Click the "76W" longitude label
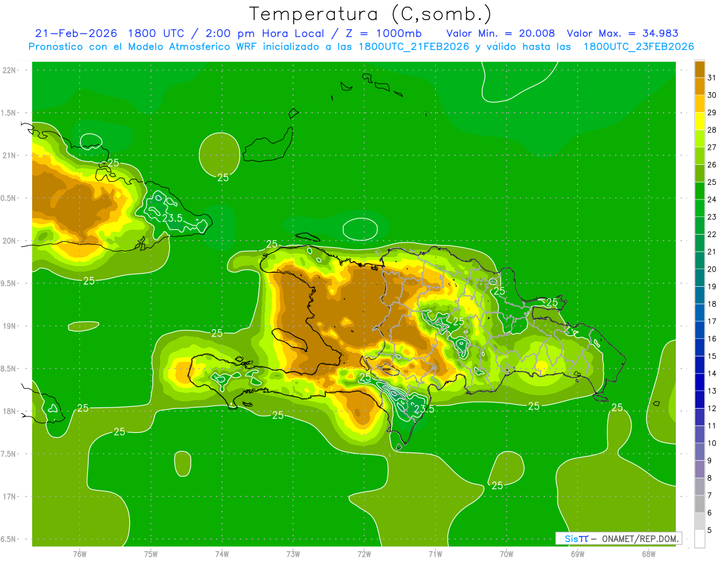Viewport: 728px width, 562px height. click(x=79, y=553)
